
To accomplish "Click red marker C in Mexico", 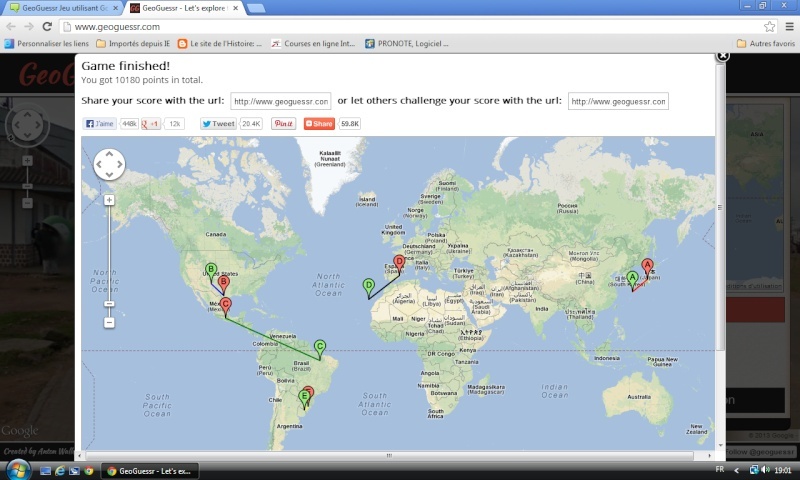I will [x=226, y=306].
